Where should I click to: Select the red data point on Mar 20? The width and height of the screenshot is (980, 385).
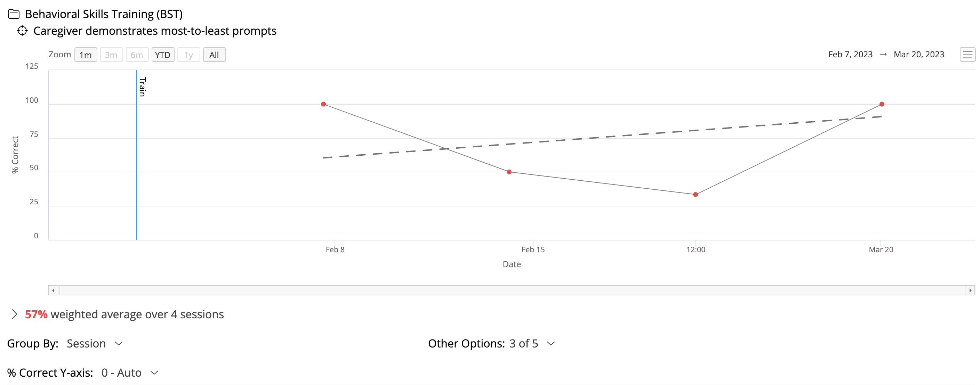coord(882,104)
